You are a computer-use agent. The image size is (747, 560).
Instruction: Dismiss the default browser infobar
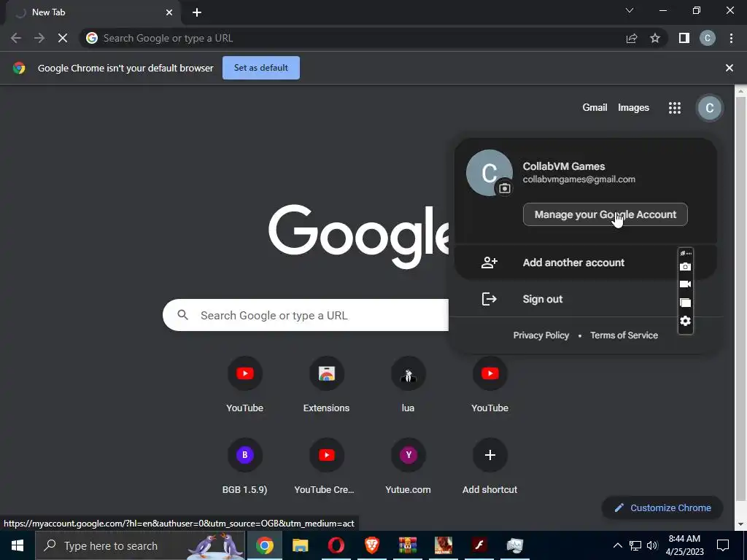point(729,68)
